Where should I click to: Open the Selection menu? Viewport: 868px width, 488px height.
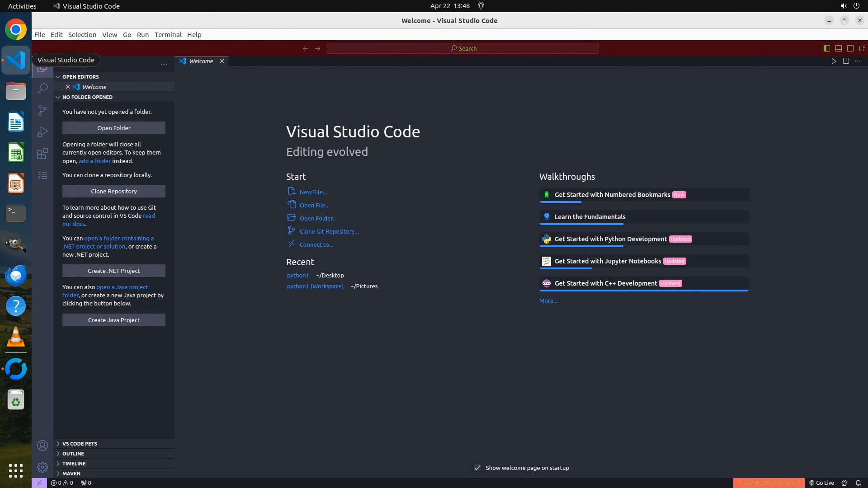[82, 35]
